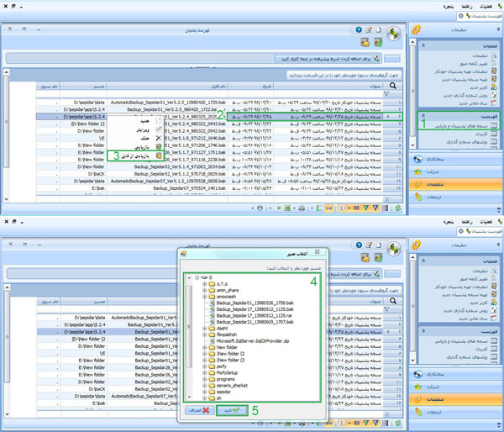Click the sepidar folder icon in dialog
The image size is (504, 432).
(212, 392)
